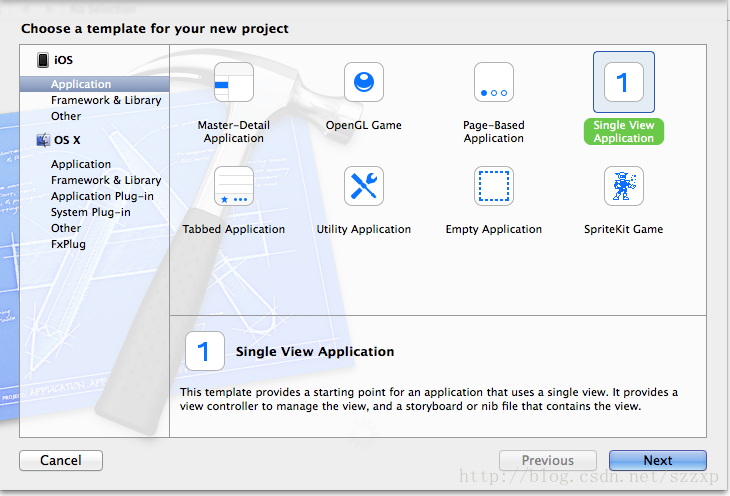Screen dimensions: 730x496
Task: Choose the Tabbed Application template icon
Action: [234, 186]
